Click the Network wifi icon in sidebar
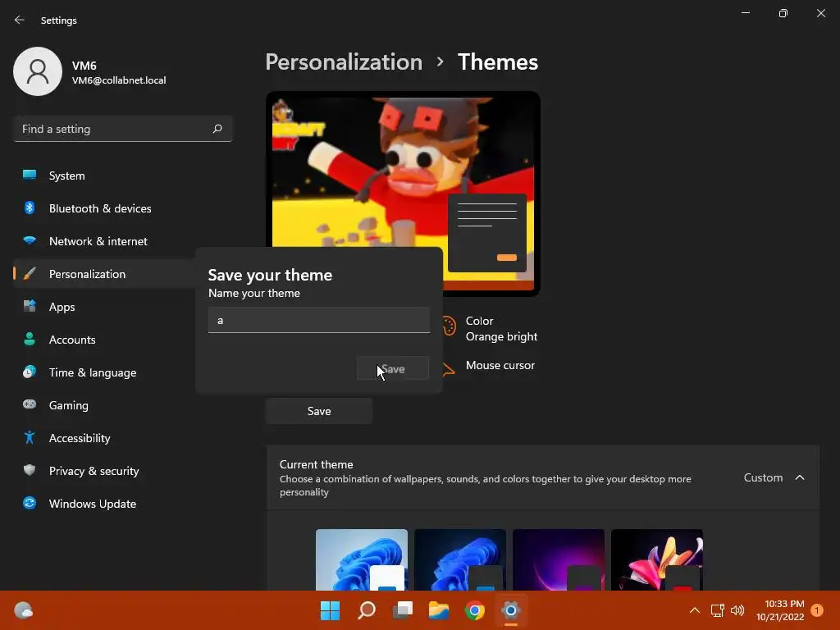This screenshot has width=840, height=630. 30,240
